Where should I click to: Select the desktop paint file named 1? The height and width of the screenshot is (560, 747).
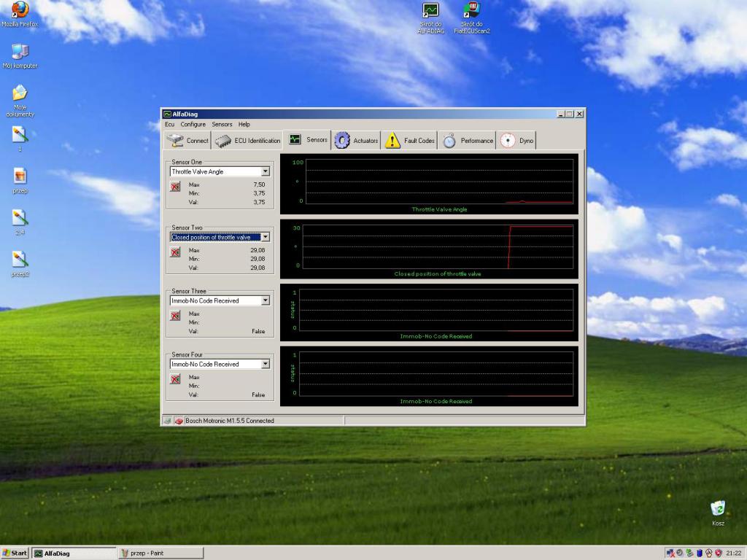20,139
